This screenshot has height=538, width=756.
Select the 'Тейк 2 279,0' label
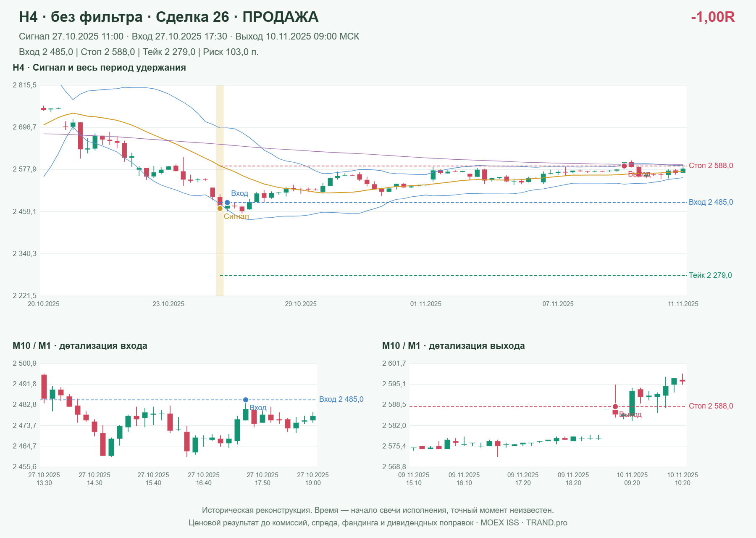coord(710,275)
